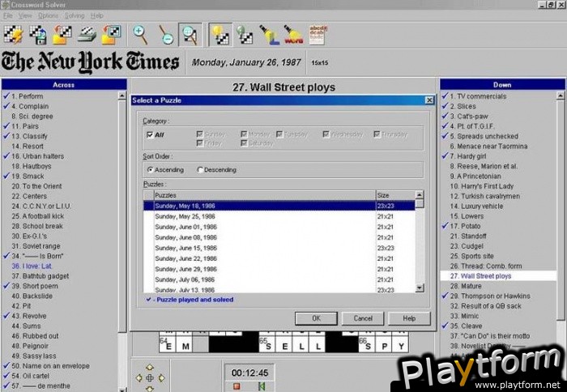The width and height of the screenshot is (567, 392).
Task: Click the OK button
Action: coord(316,318)
